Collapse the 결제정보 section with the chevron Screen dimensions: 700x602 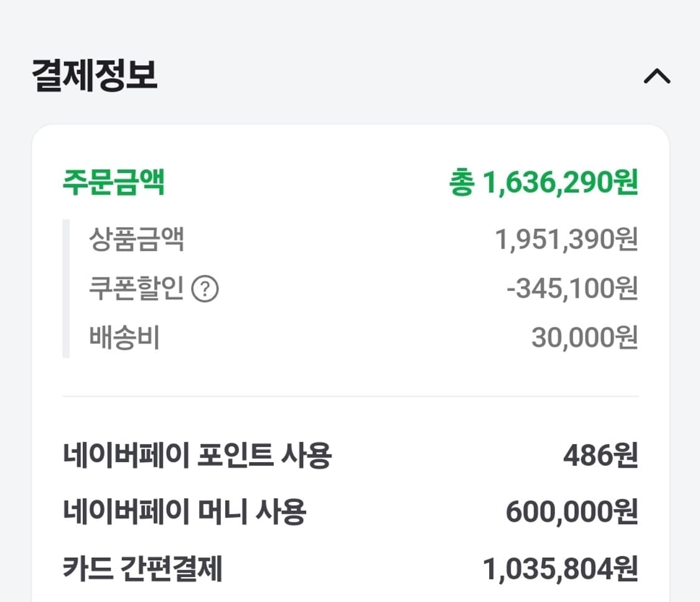coord(656,76)
